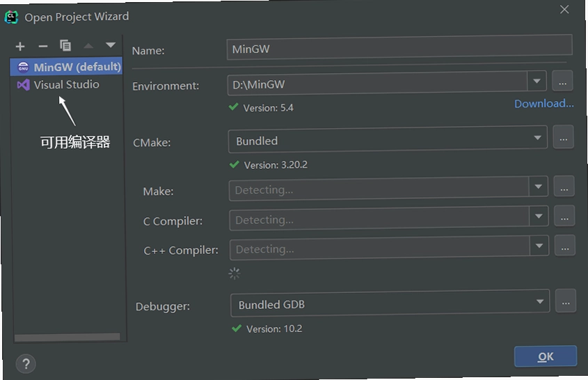Select Visual Studio toolchain
Image resolution: width=588 pixels, height=380 pixels.
pos(66,85)
